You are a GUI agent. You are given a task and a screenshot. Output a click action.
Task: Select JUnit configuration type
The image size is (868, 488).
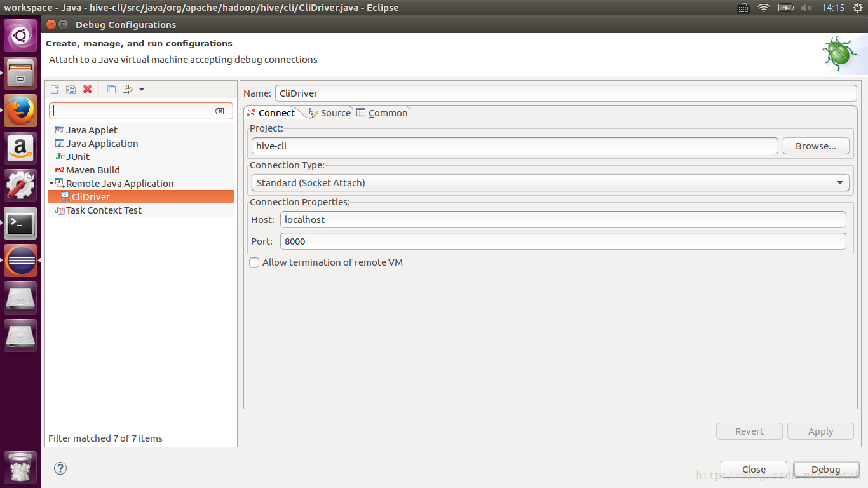click(72, 157)
